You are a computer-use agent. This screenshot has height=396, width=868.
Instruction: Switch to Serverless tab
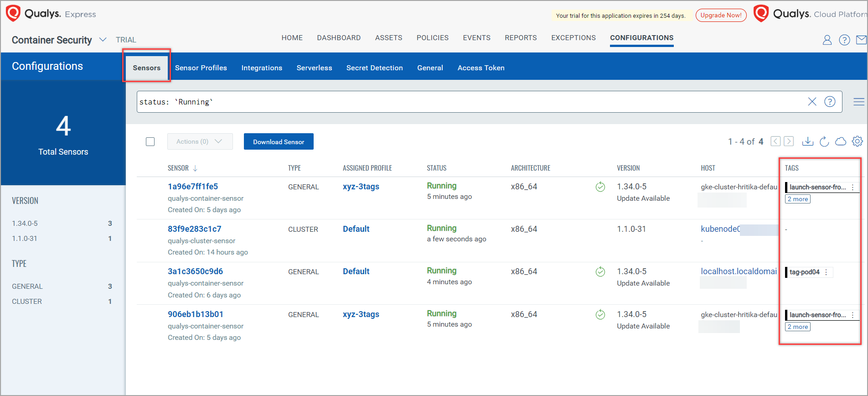(x=314, y=68)
